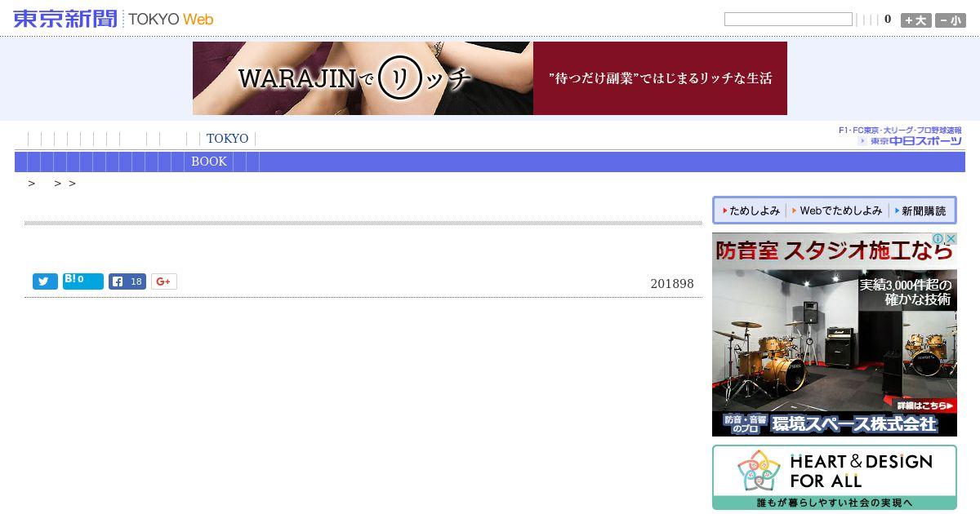Close the studio ad with the X icon

(951, 239)
